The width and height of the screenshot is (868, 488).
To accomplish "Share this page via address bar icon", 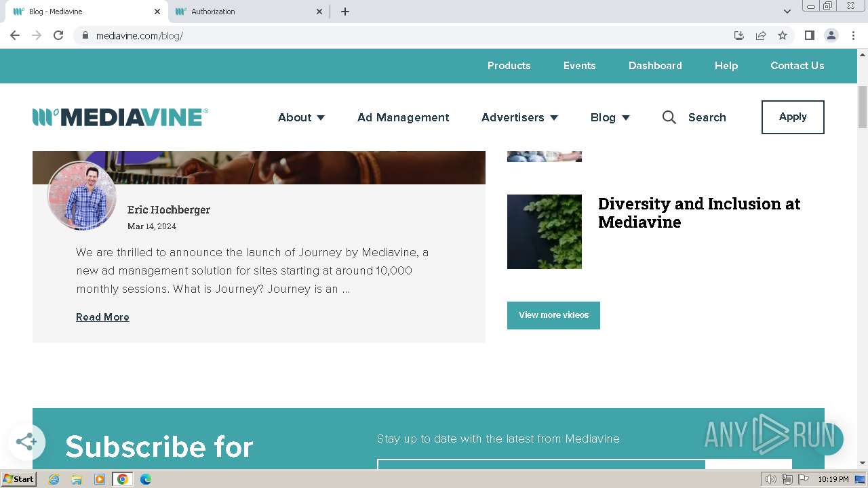I will coord(761,35).
